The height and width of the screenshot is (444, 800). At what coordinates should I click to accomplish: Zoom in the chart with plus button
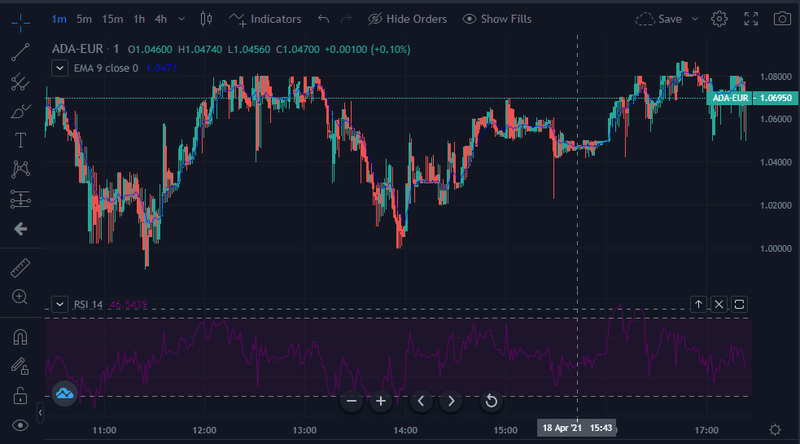tap(381, 401)
